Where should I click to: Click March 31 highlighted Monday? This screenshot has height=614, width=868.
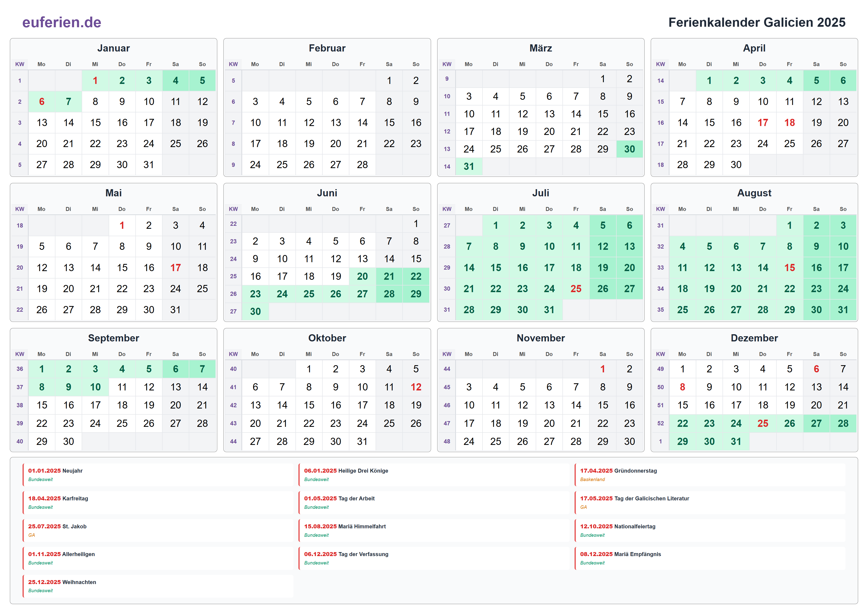(469, 166)
